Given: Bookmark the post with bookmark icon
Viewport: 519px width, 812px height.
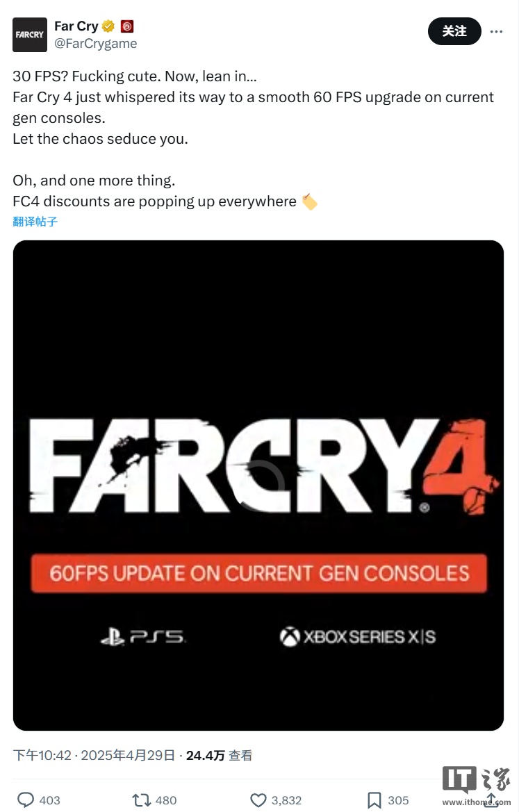Looking at the screenshot, I should (x=374, y=800).
